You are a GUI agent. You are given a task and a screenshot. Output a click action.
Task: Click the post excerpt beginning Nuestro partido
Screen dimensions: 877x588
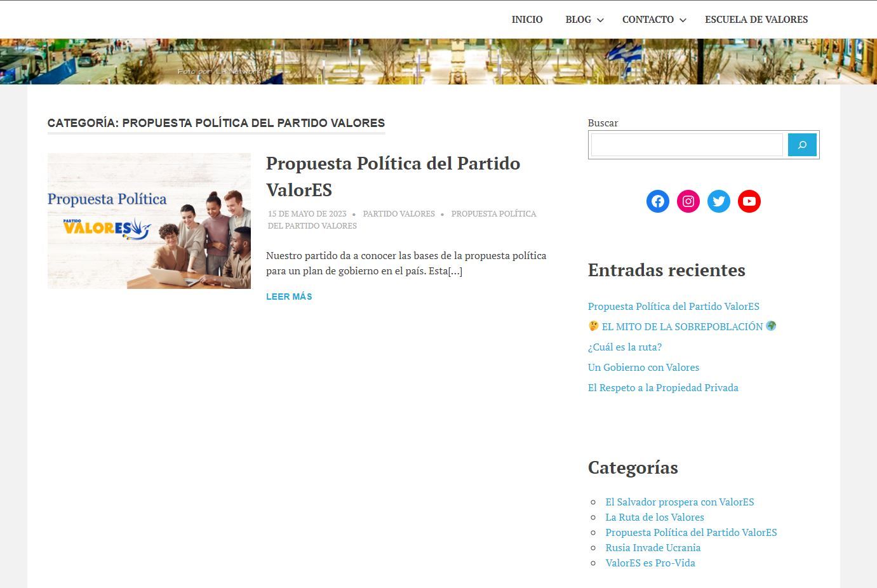[406, 264]
